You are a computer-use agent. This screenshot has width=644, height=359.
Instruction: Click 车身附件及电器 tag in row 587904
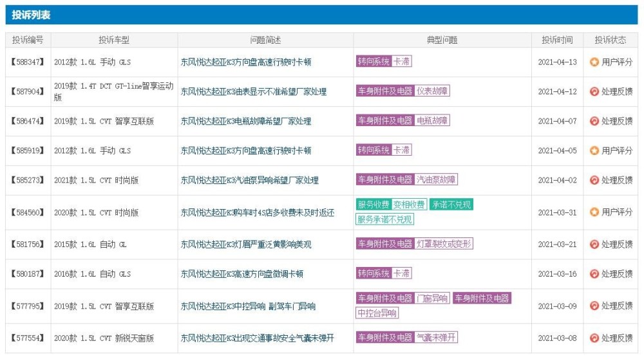click(385, 91)
